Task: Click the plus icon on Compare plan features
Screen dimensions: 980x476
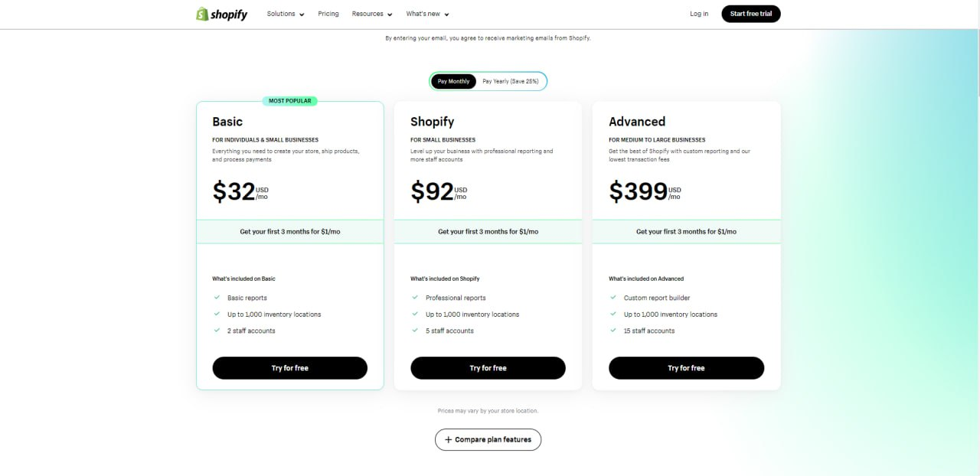Action: (449, 440)
